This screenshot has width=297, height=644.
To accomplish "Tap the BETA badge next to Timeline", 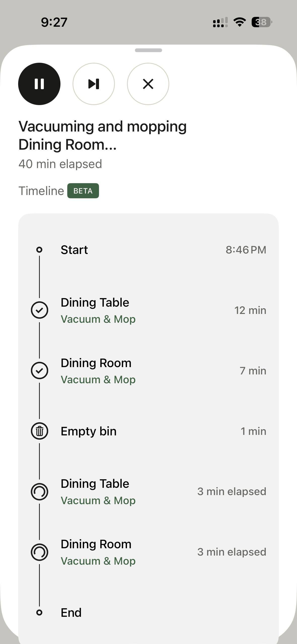I will [x=83, y=191].
